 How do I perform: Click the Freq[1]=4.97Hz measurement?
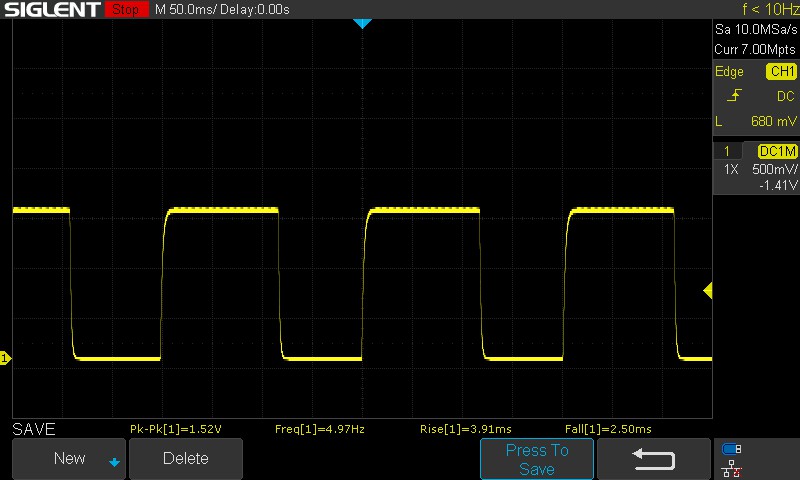tap(319, 429)
